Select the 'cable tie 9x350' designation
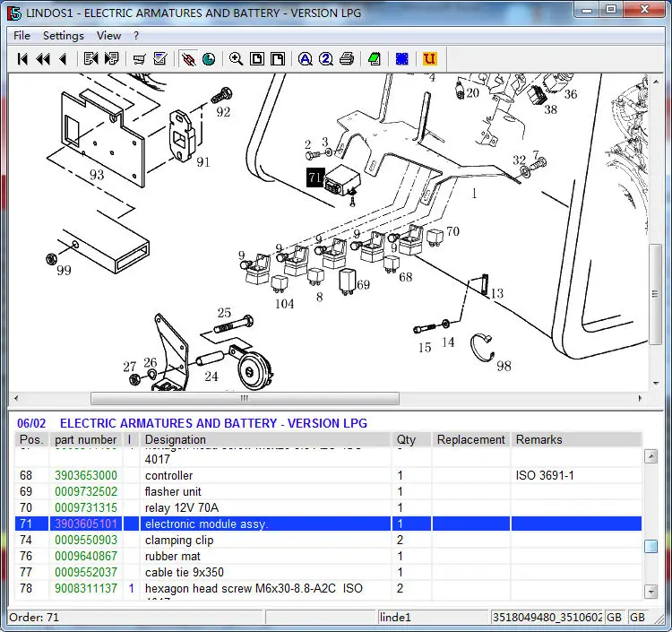This screenshot has width=672, height=632. [x=185, y=573]
